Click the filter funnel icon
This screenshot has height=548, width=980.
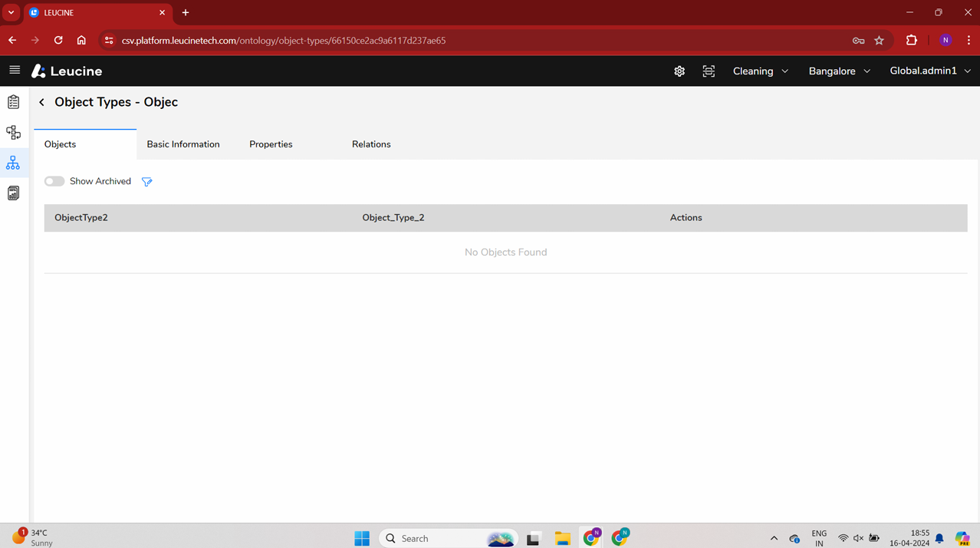(147, 182)
